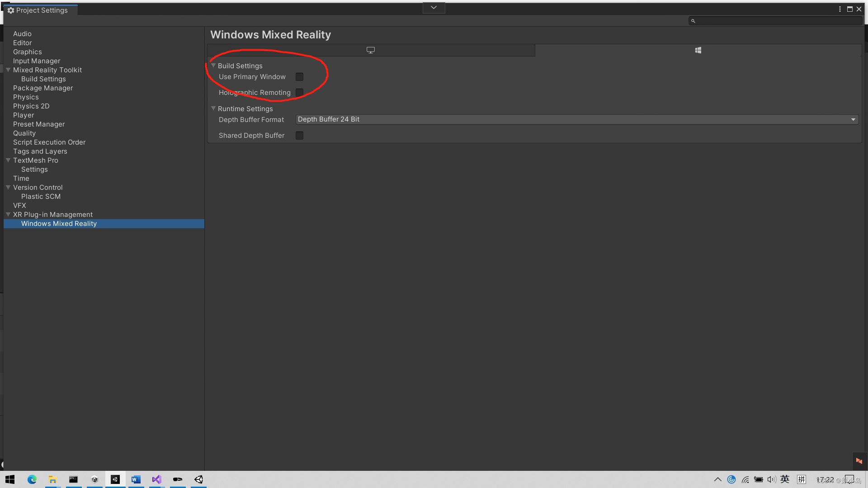Select Mixed Reality Toolkit category

click(x=47, y=70)
